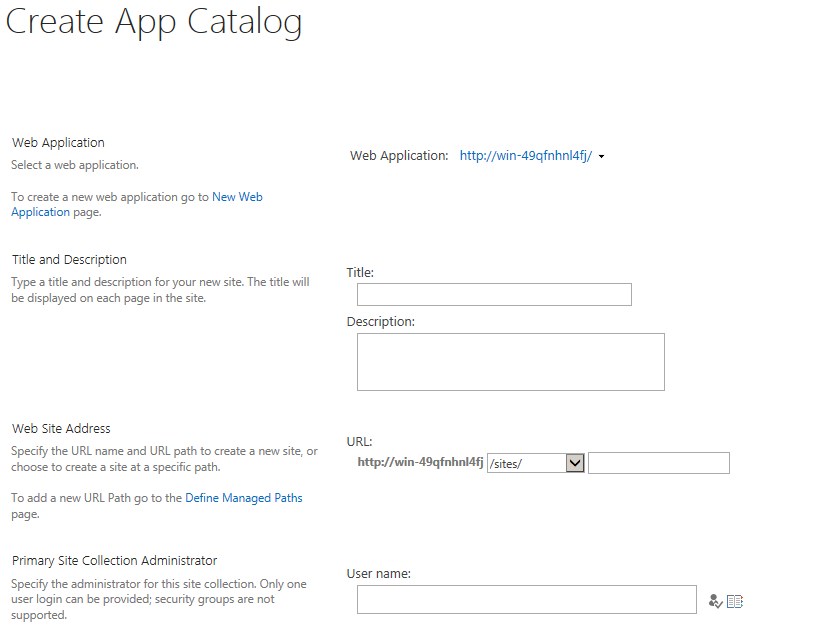Click the Web Site Address section heading
This screenshot has height=629, width=815.
click(61, 428)
